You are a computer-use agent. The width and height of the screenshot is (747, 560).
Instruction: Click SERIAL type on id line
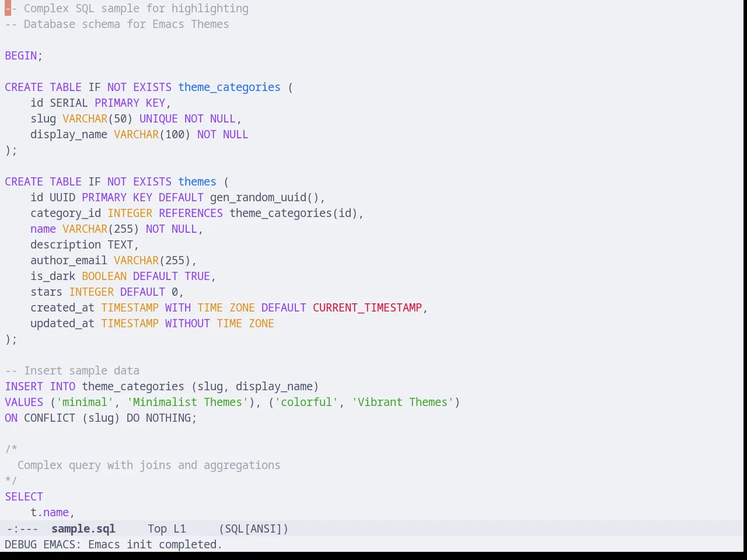(x=69, y=103)
